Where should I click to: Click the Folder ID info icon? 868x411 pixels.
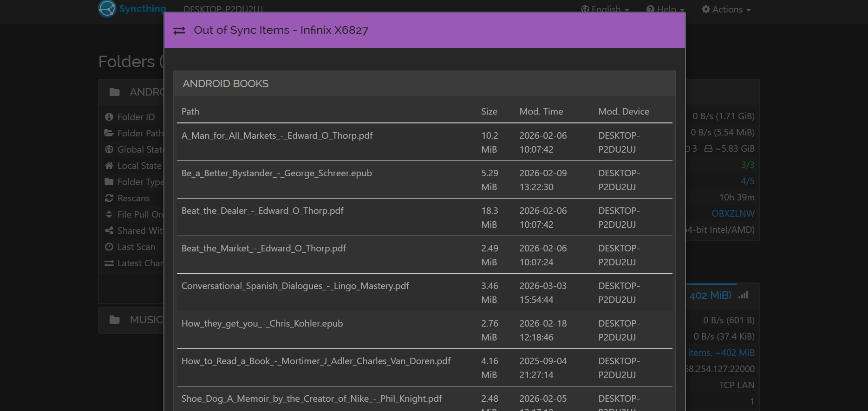109,117
